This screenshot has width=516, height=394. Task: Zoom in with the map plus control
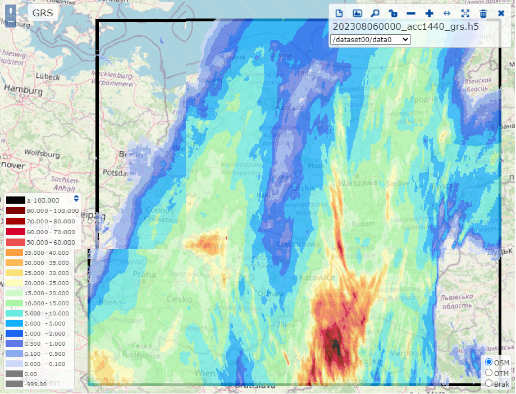pos(11,11)
